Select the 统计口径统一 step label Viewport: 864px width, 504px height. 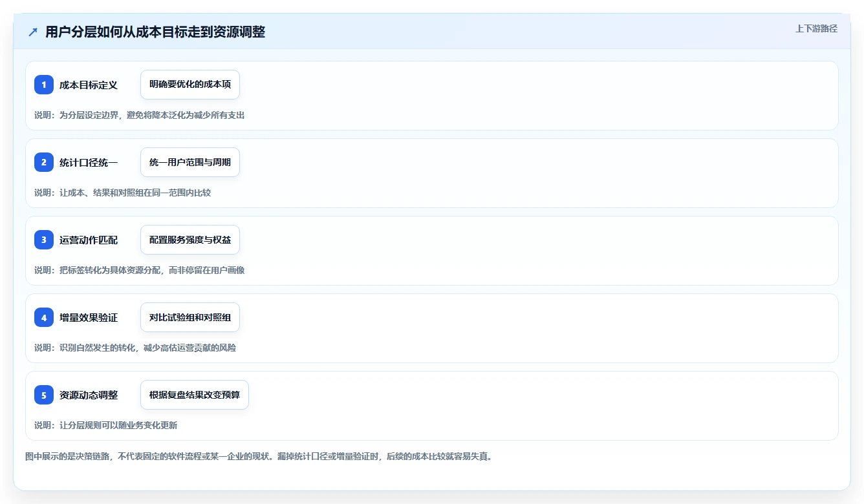[89, 162]
